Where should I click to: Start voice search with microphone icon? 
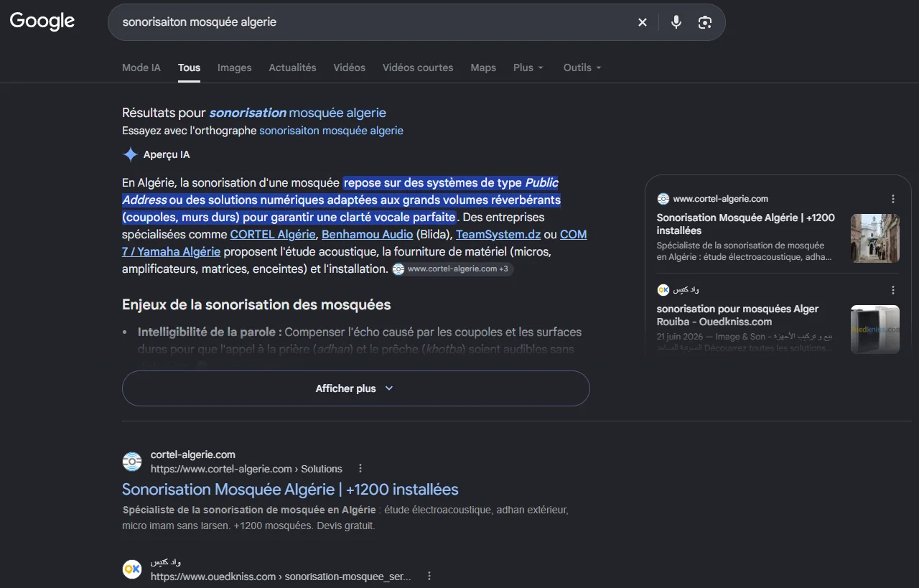(676, 22)
